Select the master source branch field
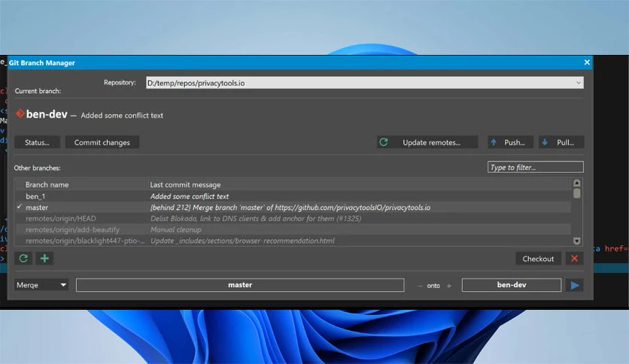The height and width of the screenshot is (364, 629). pyautogui.click(x=240, y=285)
